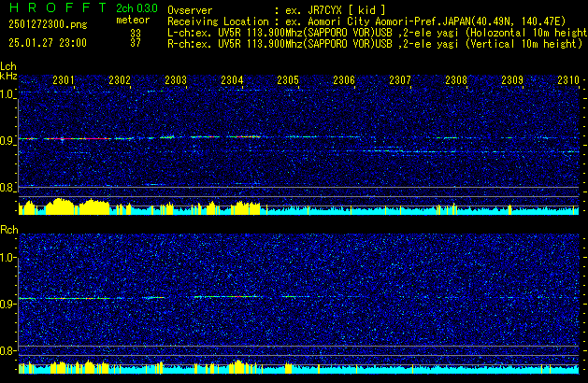
Task: Select the 2309 time marker
Action: (x=512, y=79)
